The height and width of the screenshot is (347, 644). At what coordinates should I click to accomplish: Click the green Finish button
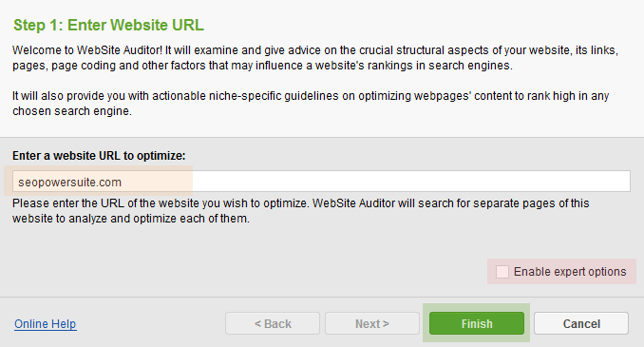477,323
